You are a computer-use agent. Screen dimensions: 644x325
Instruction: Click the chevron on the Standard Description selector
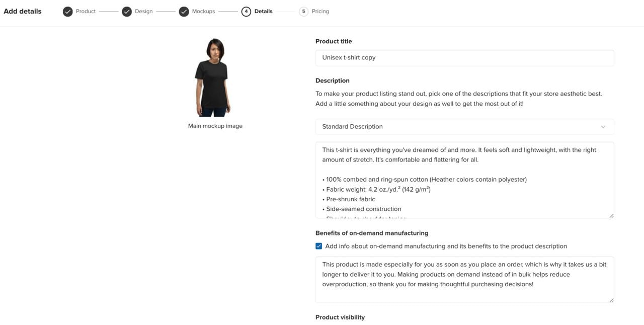(603, 127)
